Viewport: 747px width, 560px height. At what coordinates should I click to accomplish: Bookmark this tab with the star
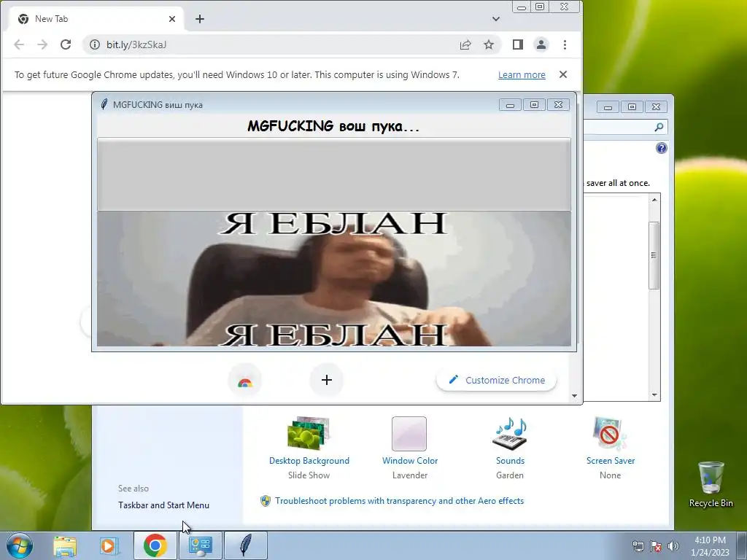pos(489,44)
